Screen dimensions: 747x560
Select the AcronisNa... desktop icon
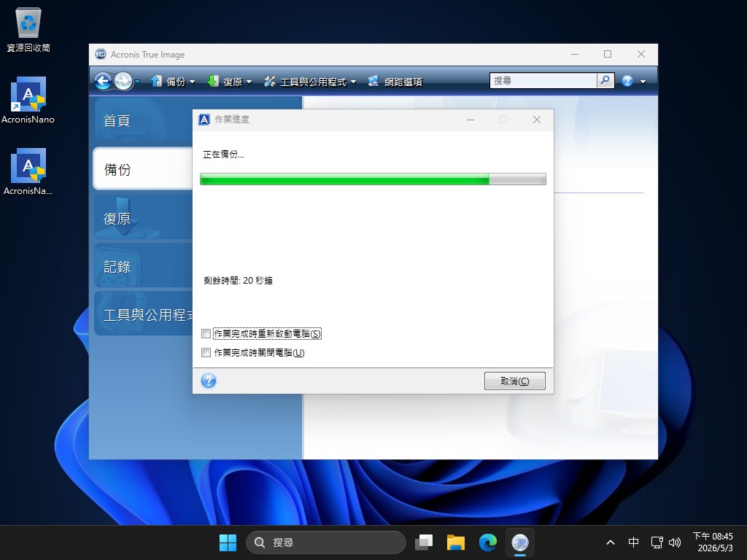28,172
